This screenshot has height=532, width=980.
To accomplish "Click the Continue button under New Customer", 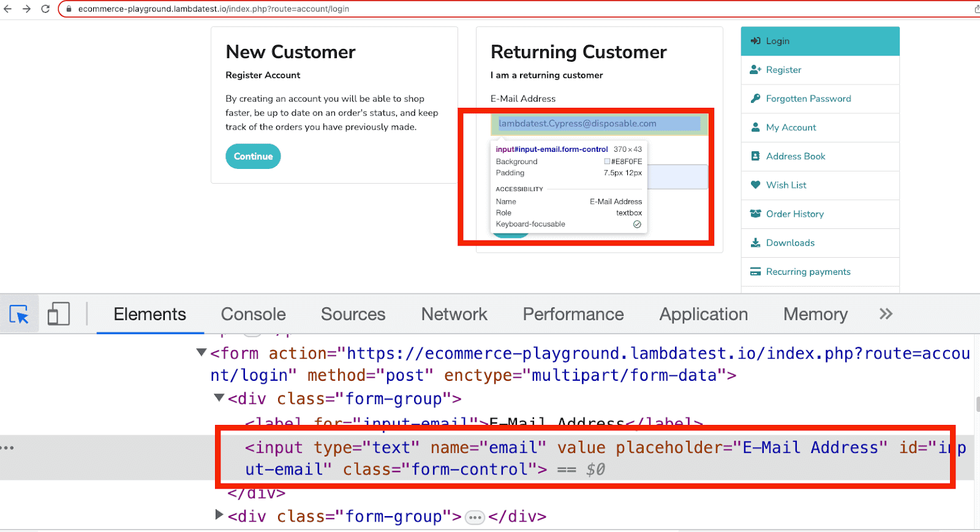I will (x=253, y=156).
